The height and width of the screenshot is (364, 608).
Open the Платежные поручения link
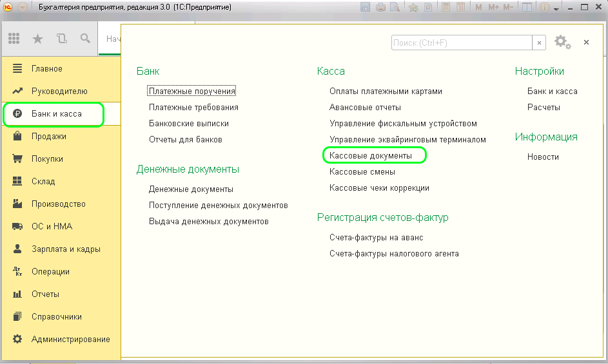point(192,91)
